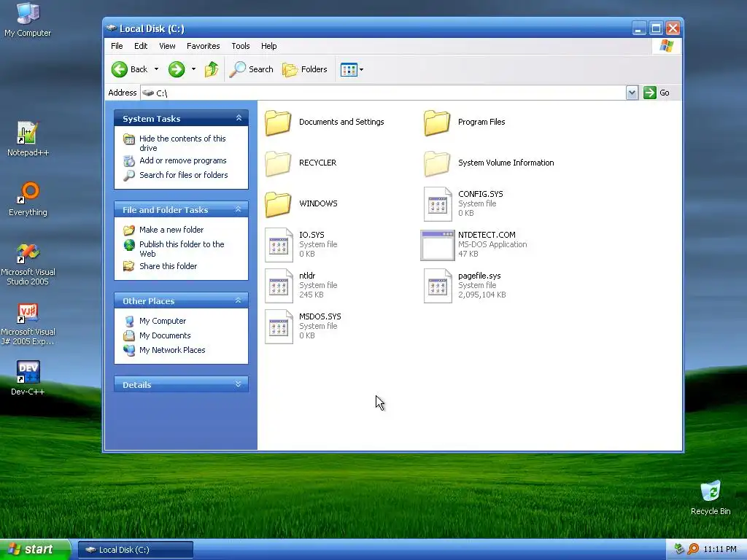Click Local Disk (C:) taskbar button
The width and height of the screenshot is (747, 560).
point(135,550)
